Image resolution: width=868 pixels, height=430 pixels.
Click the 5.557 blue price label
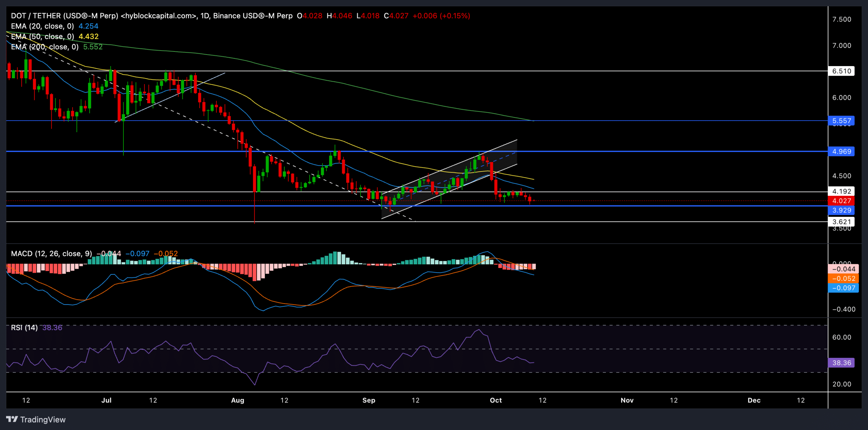[x=841, y=121]
